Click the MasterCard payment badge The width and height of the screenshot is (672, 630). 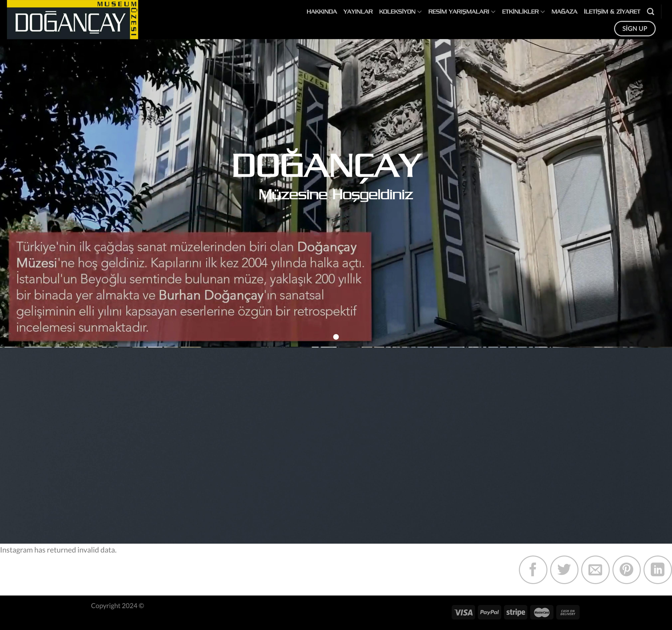click(x=542, y=612)
